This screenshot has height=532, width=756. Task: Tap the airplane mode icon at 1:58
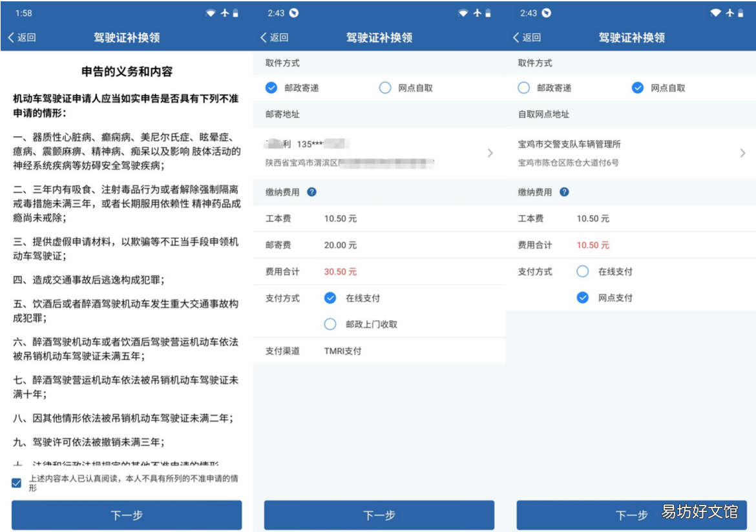[x=225, y=13]
